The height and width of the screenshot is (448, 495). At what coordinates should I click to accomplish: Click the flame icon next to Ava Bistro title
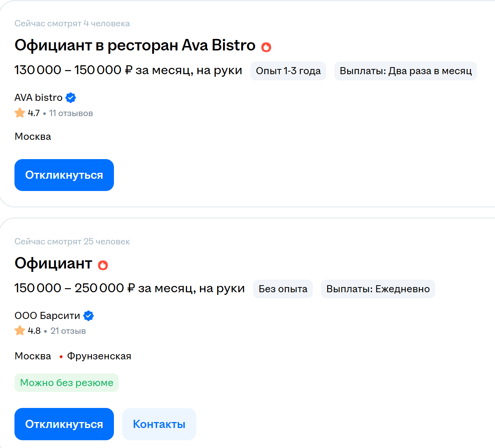(x=266, y=47)
